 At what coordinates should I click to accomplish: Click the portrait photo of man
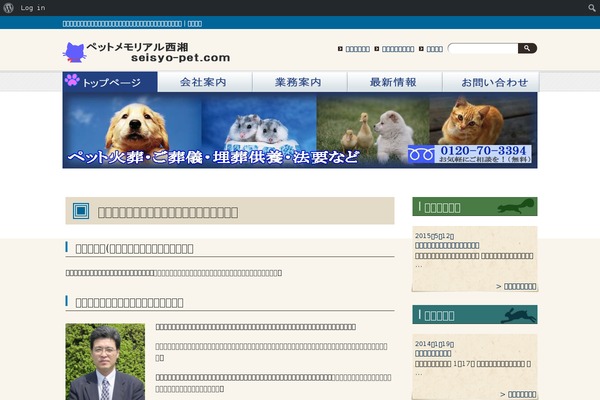tap(105, 362)
